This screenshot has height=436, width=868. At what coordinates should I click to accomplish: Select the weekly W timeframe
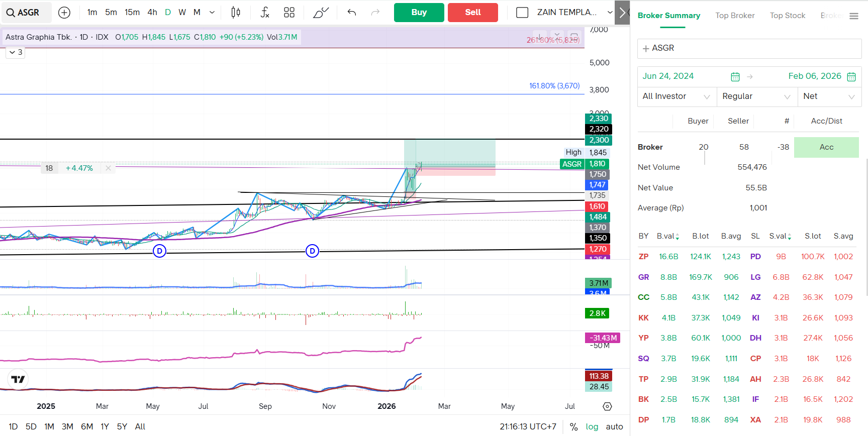point(182,13)
